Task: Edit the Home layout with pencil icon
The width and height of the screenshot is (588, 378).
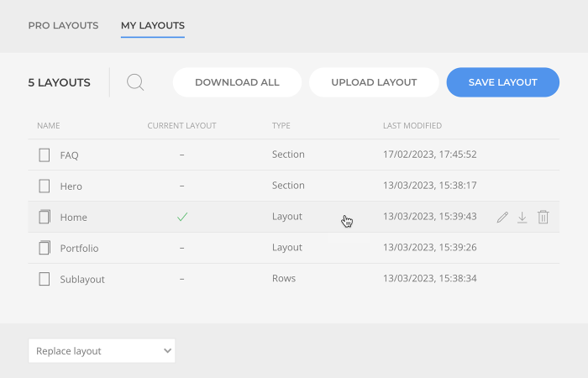Action: click(x=502, y=217)
